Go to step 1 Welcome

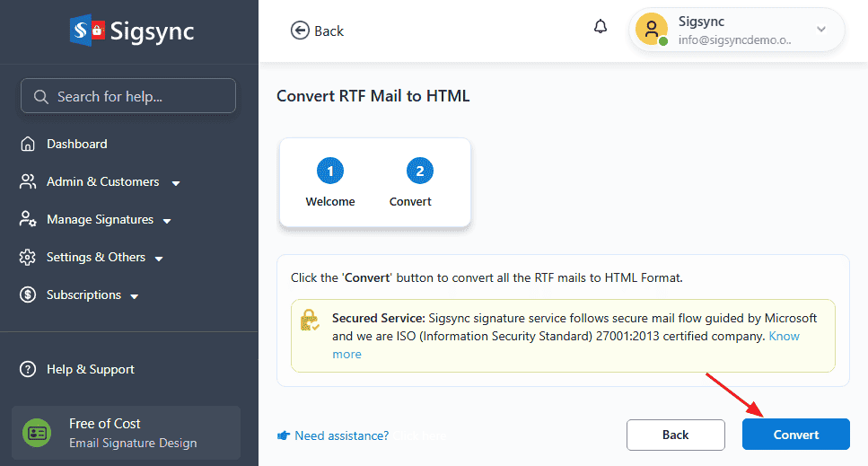(x=330, y=171)
